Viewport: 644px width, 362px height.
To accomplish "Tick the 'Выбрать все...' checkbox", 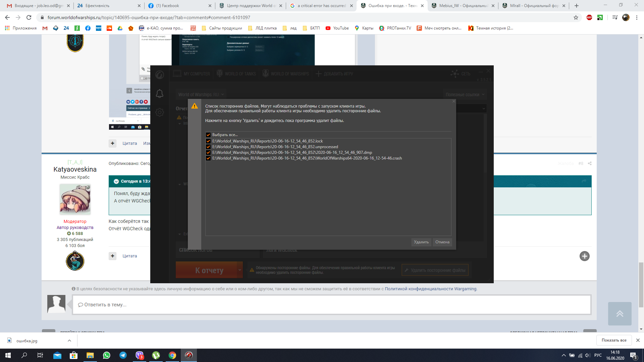I will pos(208,135).
